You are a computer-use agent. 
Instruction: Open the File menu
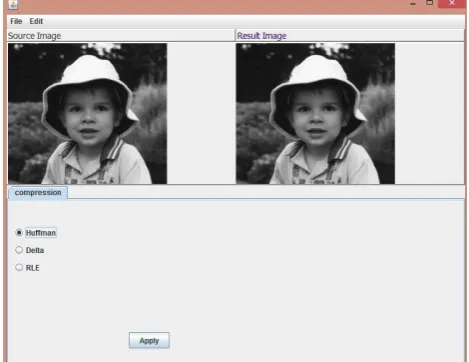click(16, 21)
